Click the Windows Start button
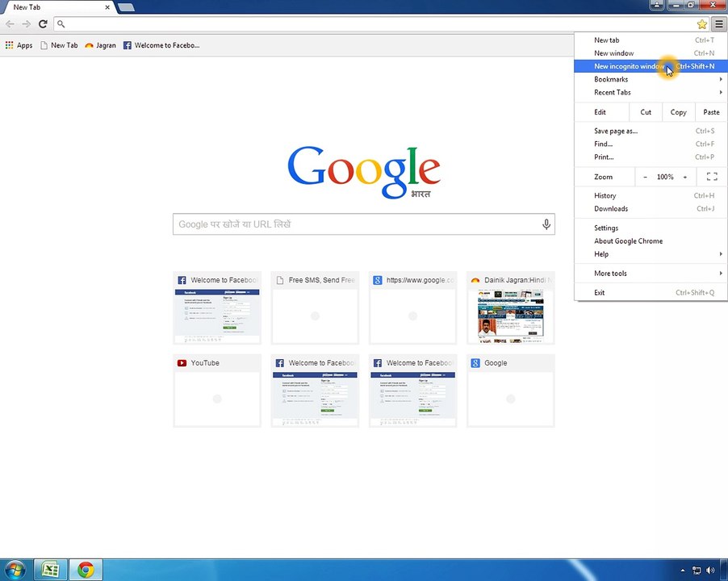Viewport: 728px width, 581px height. (15, 570)
